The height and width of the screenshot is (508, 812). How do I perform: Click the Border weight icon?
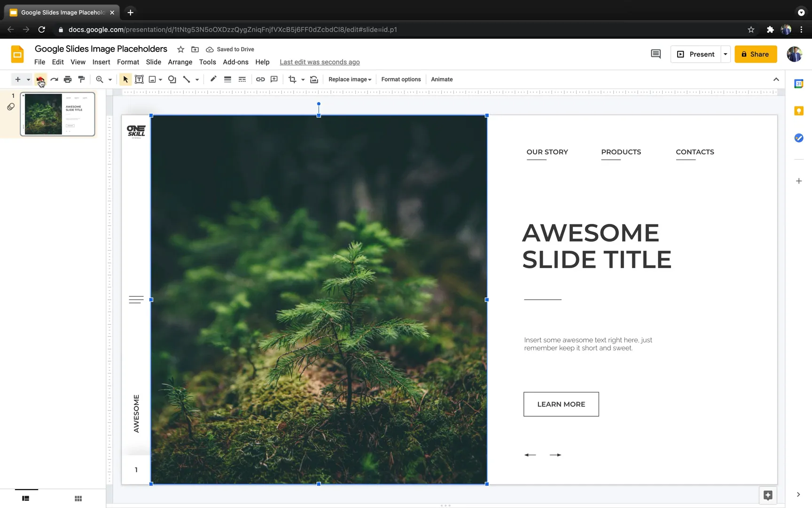coord(227,79)
